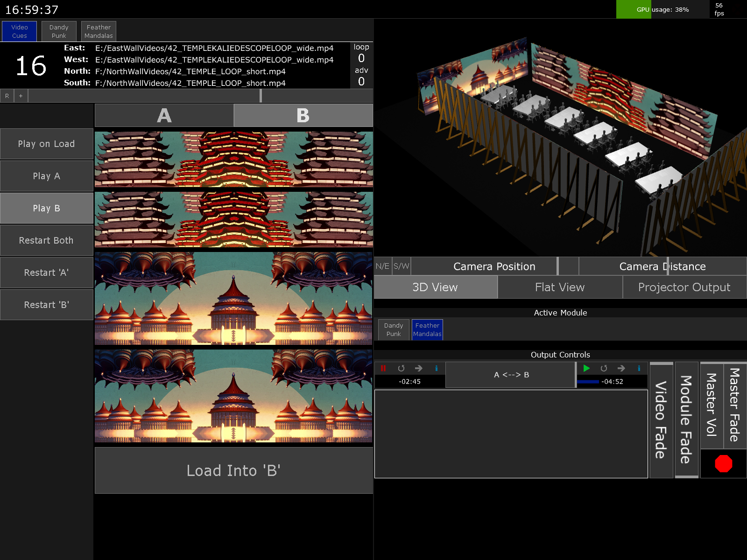Advance output A with the right arrow icon
This screenshot has height=560, width=747.
(x=419, y=368)
